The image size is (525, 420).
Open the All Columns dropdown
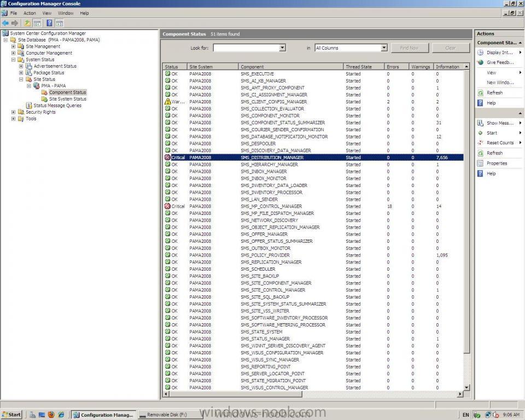click(384, 48)
